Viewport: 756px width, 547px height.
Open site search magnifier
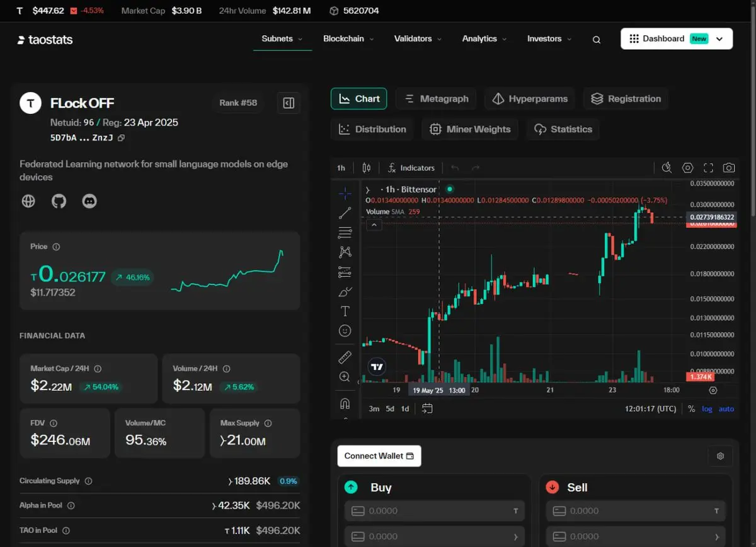(597, 40)
